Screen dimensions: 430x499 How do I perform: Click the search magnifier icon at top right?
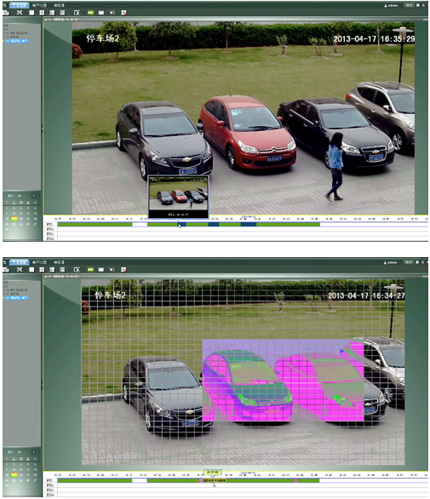[x=424, y=5]
